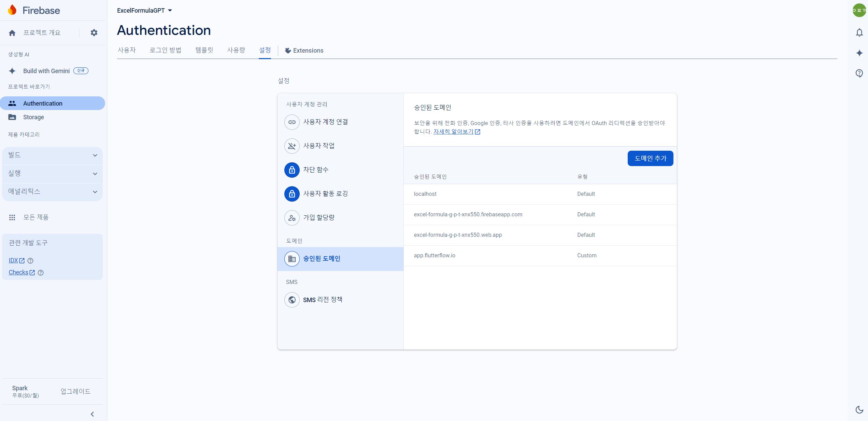The width and height of the screenshot is (868, 421).
Task: Expand the 빌드 category
Action: tap(52, 155)
